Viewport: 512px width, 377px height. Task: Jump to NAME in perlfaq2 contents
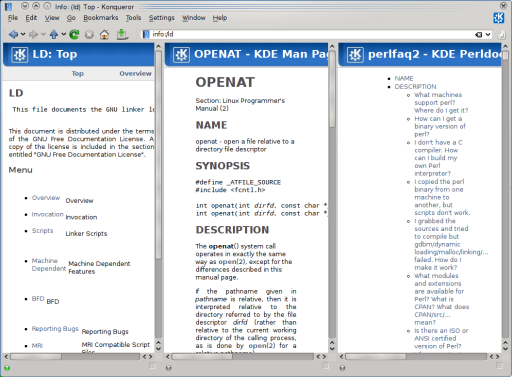[x=404, y=78]
